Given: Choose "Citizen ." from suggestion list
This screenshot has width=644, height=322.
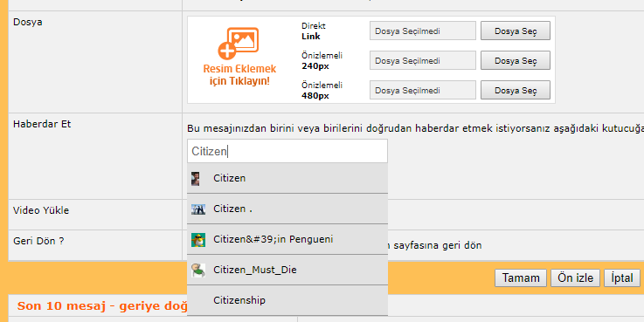Looking at the screenshot, I should (287, 209).
